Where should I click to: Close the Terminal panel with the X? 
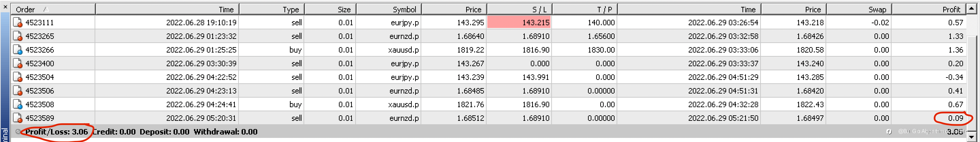[5, 6]
